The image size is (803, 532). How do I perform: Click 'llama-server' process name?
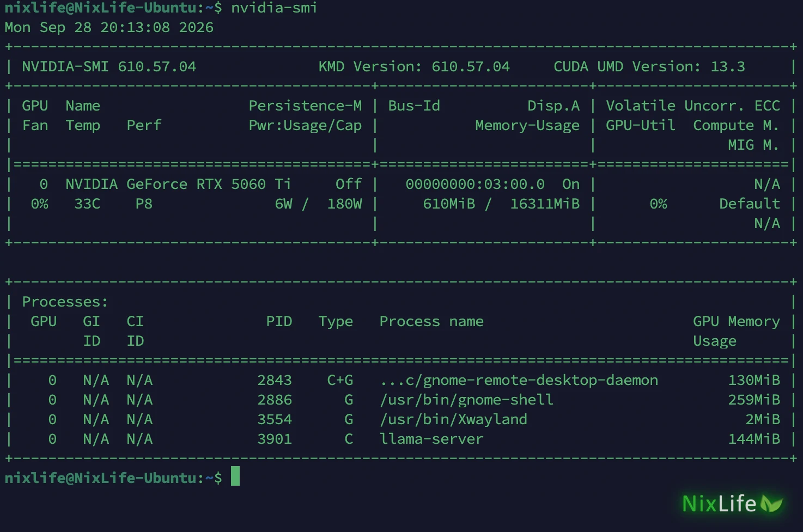pos(431,439)
